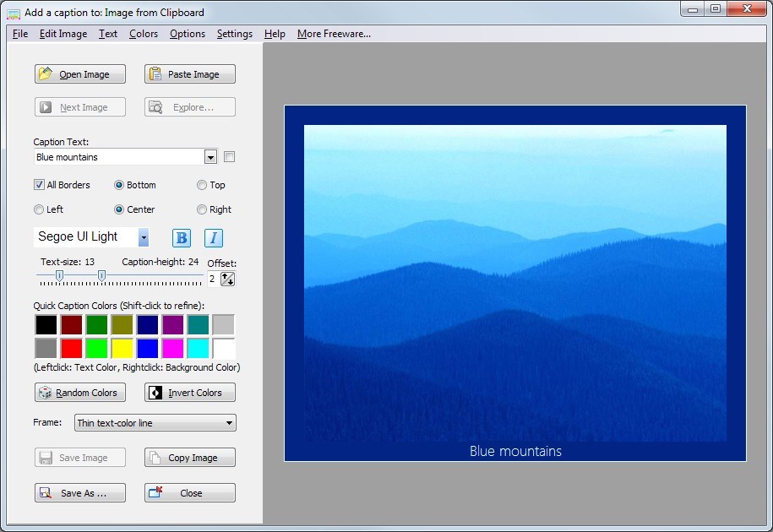Click the Offset spinner control
Screen dimensions: 773x532
(x=227, y=279)
